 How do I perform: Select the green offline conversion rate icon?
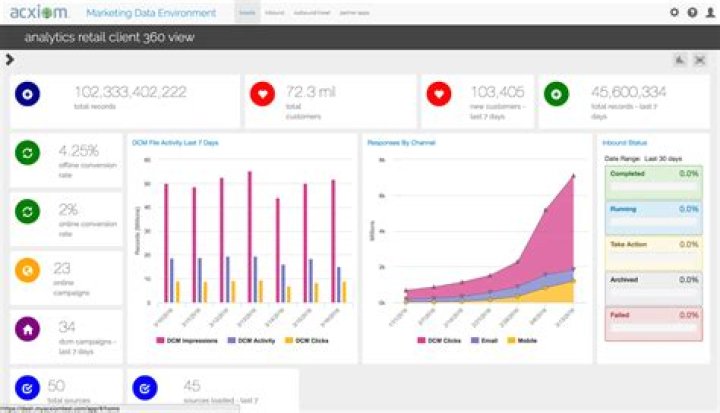coord(27,155)
